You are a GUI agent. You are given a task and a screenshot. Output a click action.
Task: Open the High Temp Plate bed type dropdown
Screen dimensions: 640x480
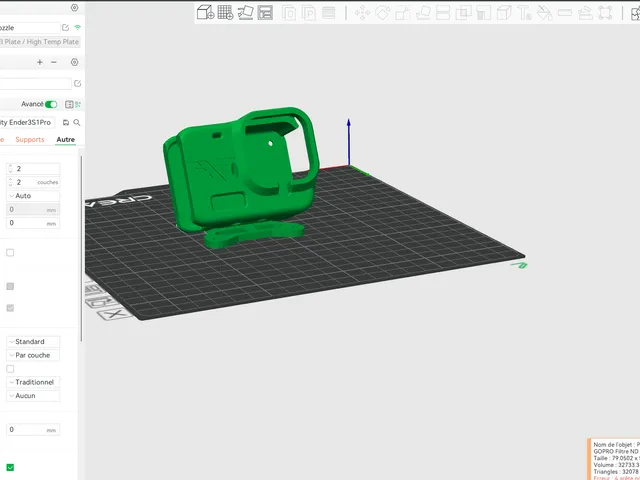(40, 42)
